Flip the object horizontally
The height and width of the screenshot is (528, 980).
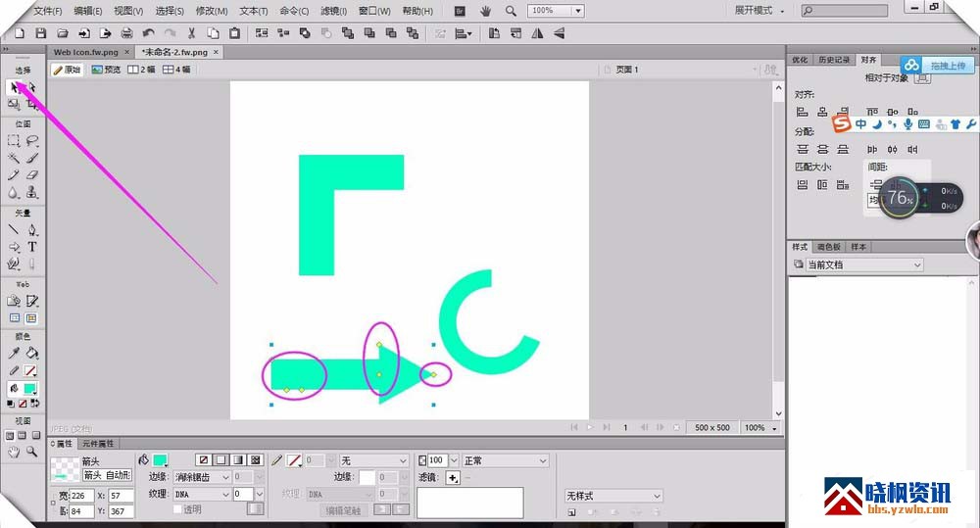coord(537,33)
